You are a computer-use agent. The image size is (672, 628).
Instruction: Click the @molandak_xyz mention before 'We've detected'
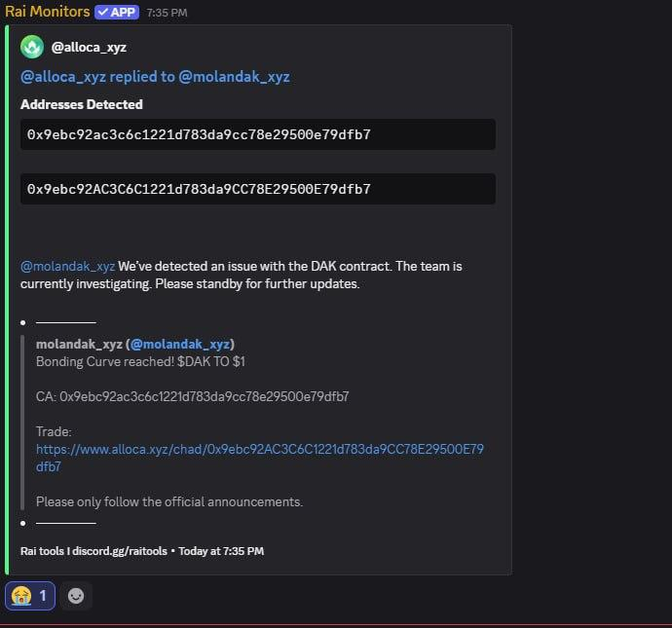(x=67, y=267)
